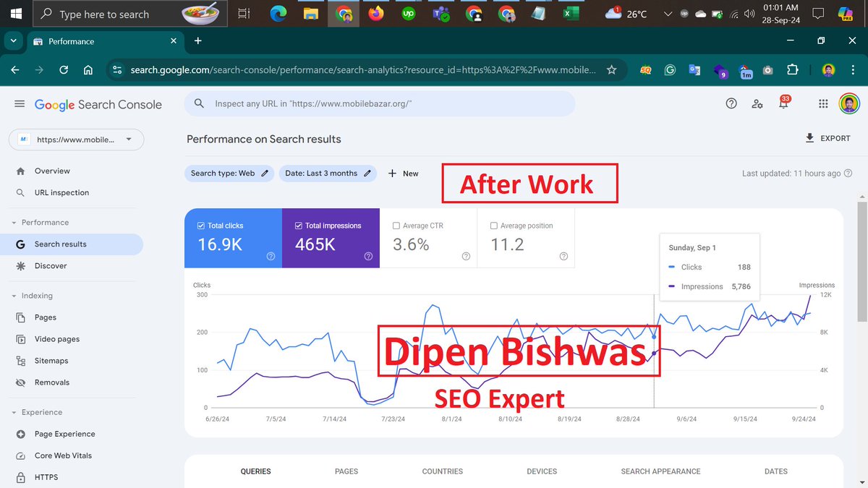Open help icon on Total impressions card

(x=368, y=256)
